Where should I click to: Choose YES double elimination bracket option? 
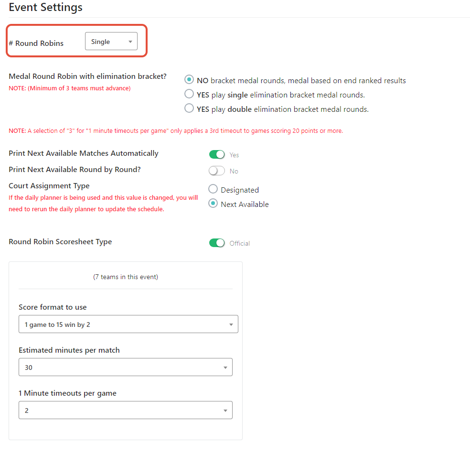point(189,109)
